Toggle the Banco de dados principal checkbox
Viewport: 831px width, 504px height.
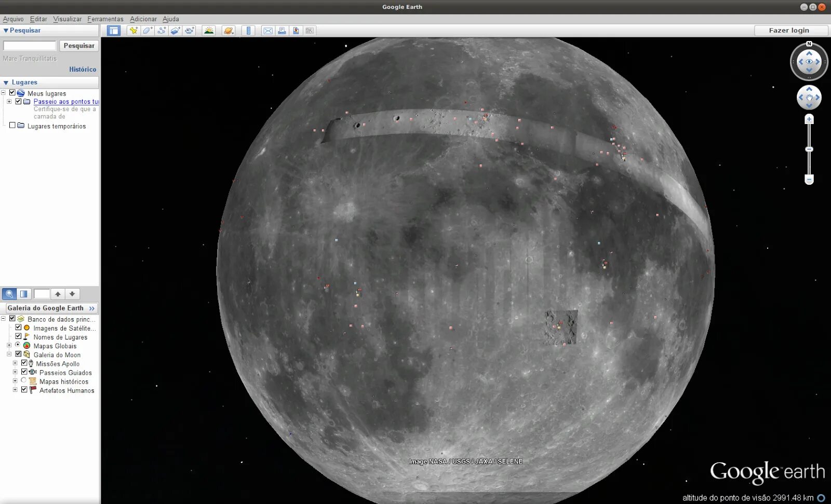coord(12,319)
